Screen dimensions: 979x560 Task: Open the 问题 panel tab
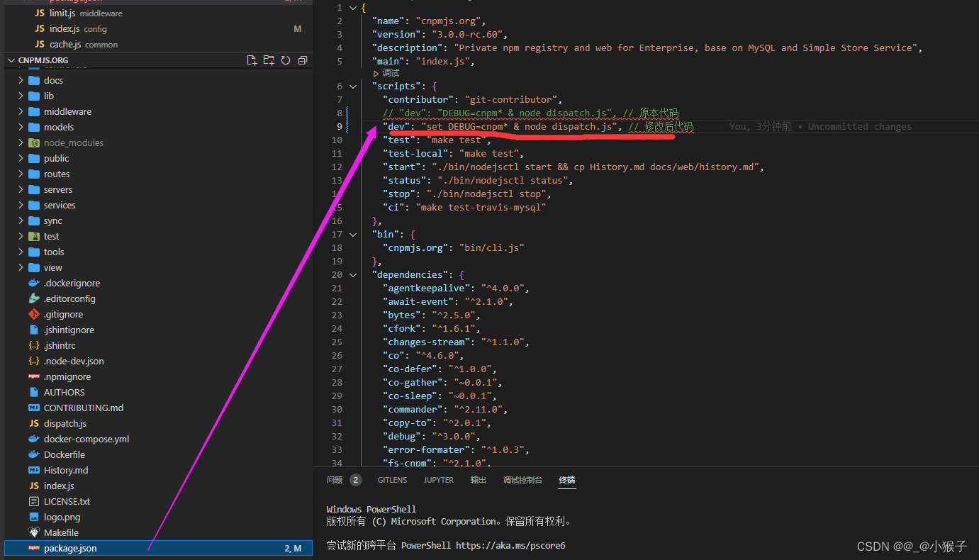pyautogui.click(x=335, y=480)
